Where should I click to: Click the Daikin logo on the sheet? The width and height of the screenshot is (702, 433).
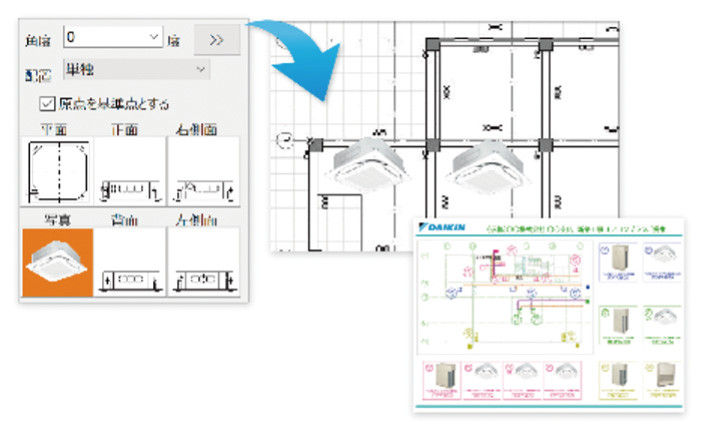tap(442, 227)
